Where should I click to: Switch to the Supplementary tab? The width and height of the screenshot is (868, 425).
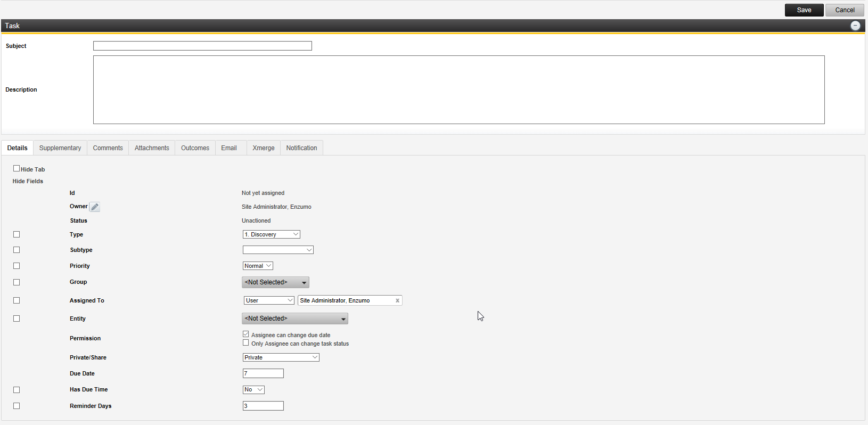tap(60, 148)
